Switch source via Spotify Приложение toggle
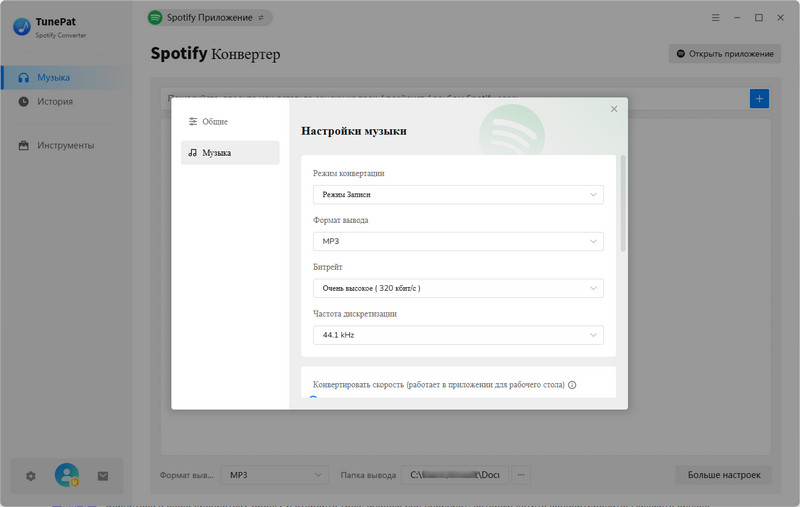Viewport: 800px width, 507px height. (208, 17)
